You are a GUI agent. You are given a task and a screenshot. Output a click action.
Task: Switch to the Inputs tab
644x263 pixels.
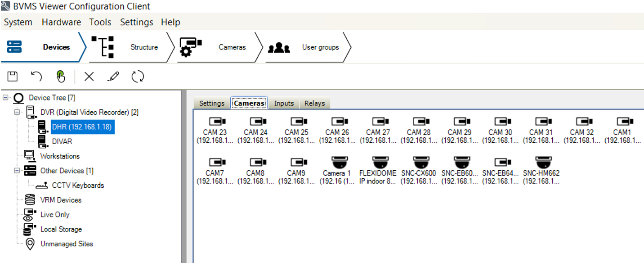coord(284,103)
